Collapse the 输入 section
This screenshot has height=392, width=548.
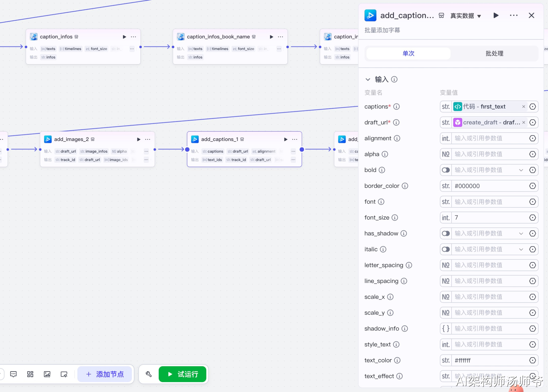368,79
